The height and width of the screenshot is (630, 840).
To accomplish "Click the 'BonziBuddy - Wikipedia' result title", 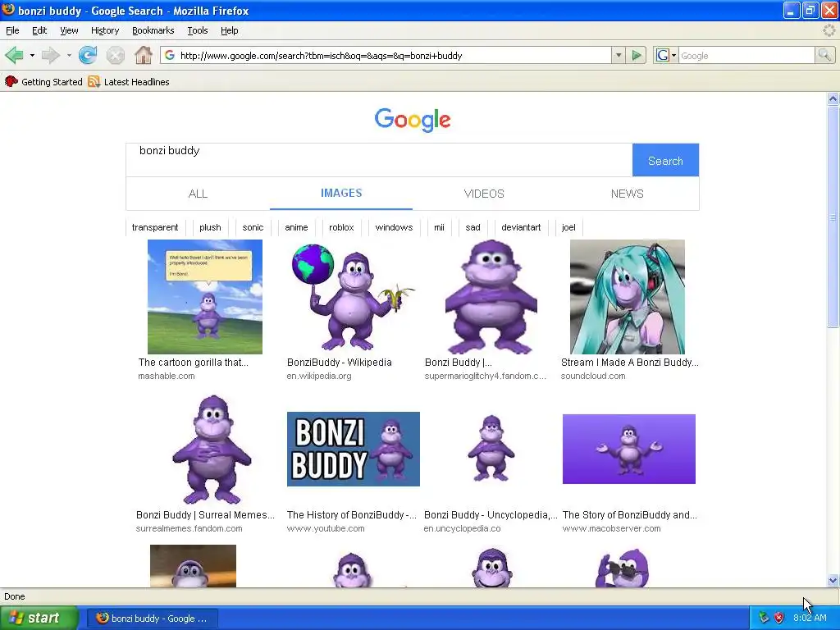I will [x=339, y=362].
